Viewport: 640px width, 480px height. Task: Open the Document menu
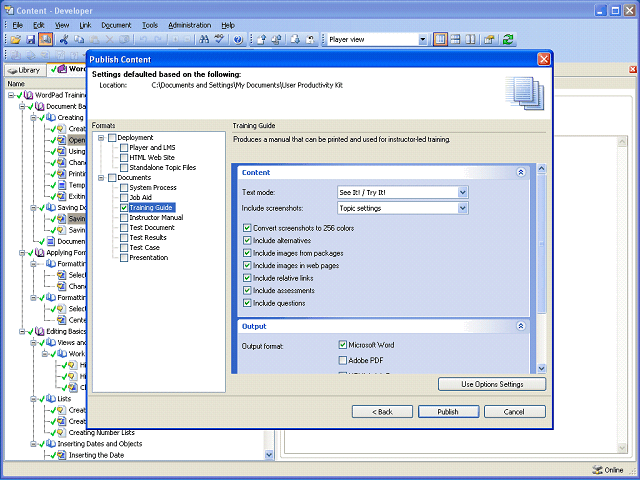116,25
